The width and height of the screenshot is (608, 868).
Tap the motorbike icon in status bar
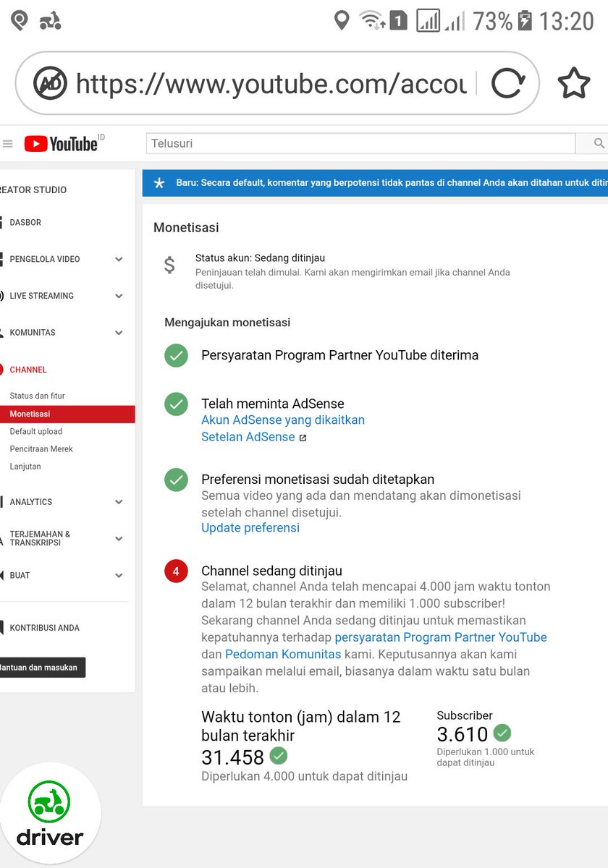click(50, 21)
